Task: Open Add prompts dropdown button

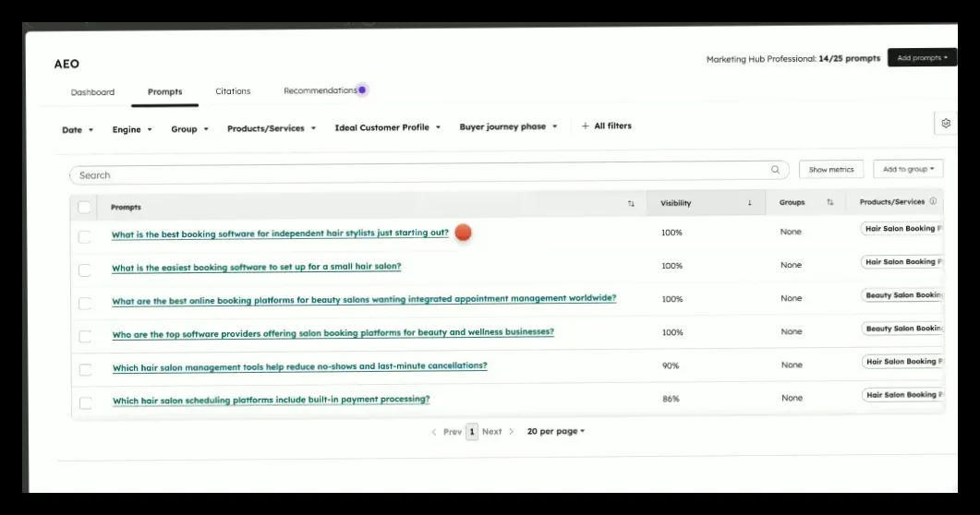Action: [922, 57]
